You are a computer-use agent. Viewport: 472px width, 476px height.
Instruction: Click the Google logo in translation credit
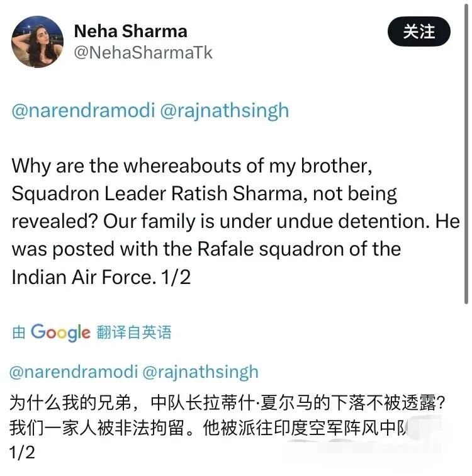click(x=60, y=332)
